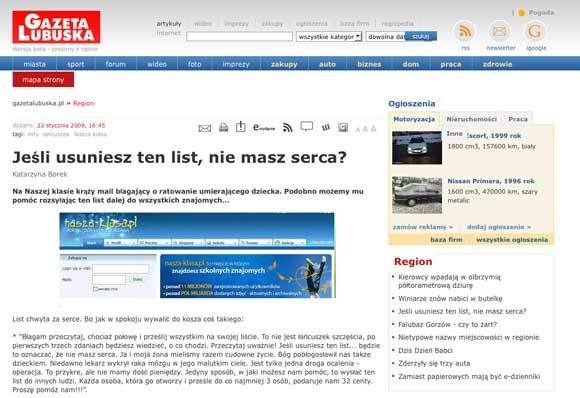Open the newsletter envelope icon
The image size is (580, 398).
coord(499,31)
